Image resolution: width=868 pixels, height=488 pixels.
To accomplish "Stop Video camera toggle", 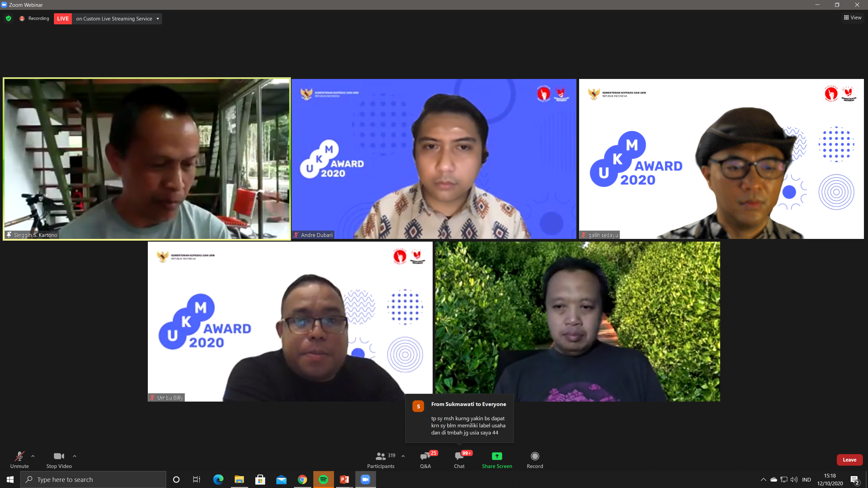I will (x=59, y=460).
